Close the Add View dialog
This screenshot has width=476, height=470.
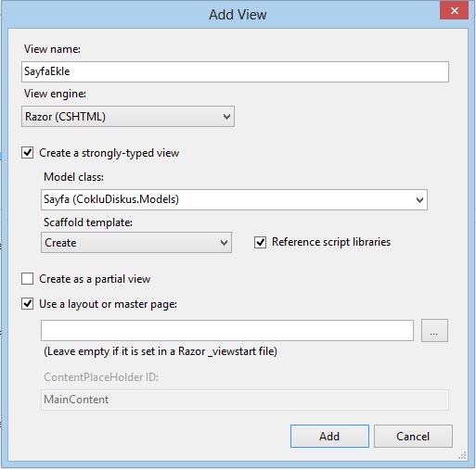click(x=454, y=11)
